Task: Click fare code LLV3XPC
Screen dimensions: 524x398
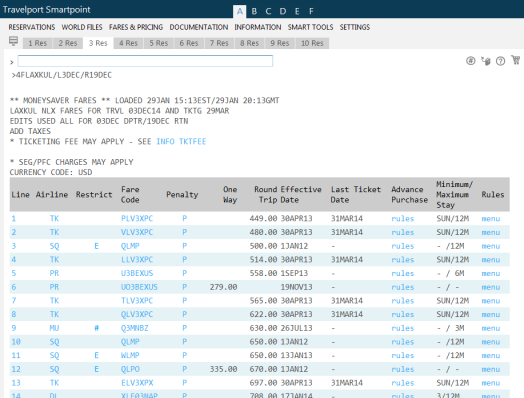Action: pos(137,260)
